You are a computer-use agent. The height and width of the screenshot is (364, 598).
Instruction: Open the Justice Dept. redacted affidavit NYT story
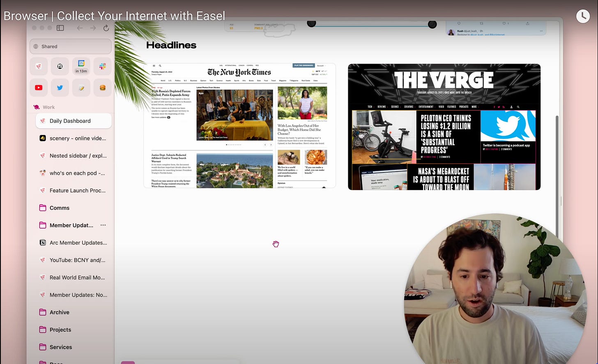coord(169,158)
